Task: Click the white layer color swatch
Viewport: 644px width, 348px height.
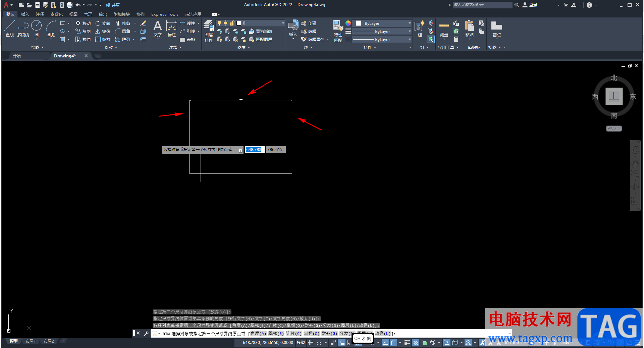Action: (239, 23)
